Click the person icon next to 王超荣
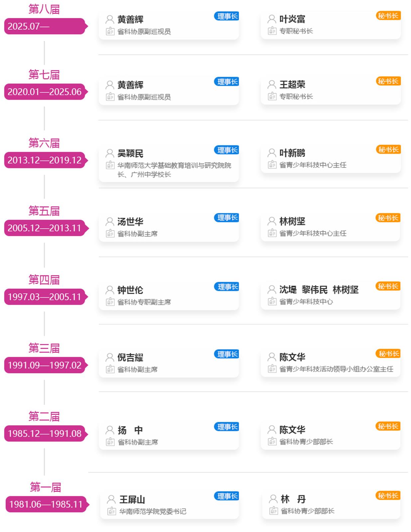The height and width of the screenshot is (532, 411). 272,84
